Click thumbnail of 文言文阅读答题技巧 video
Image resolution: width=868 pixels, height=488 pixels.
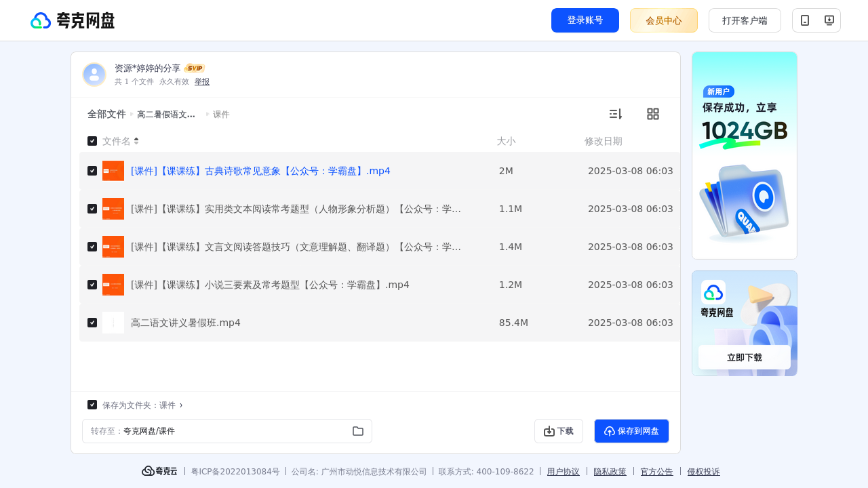(113, 247)
